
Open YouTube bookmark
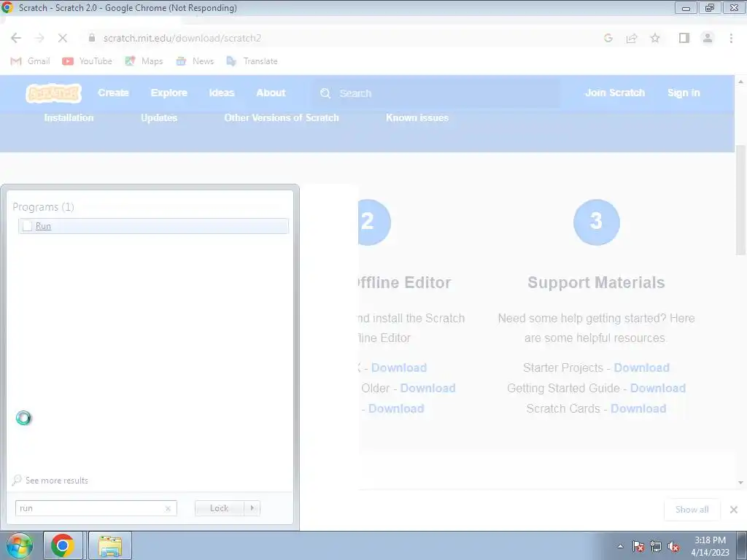88,61
